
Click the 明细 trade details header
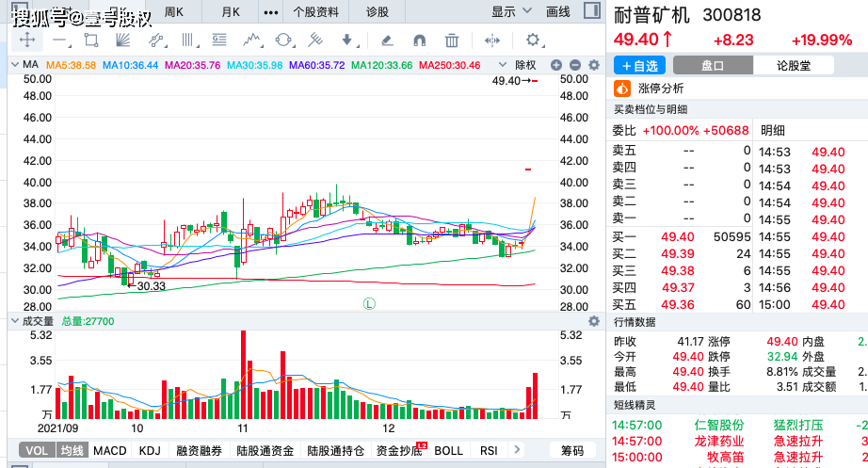click(773, 130)
